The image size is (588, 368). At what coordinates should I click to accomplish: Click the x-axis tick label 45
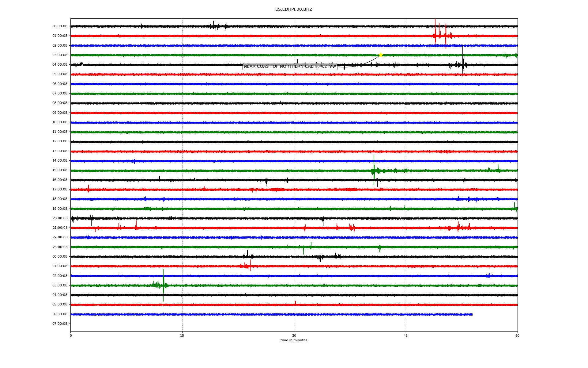pos(405,335)
